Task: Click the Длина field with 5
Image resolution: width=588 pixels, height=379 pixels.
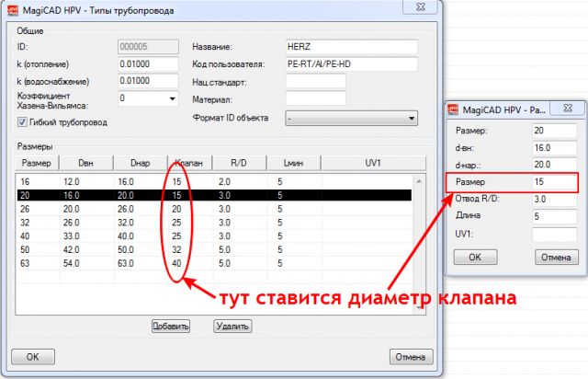Action: click(554, 216)
